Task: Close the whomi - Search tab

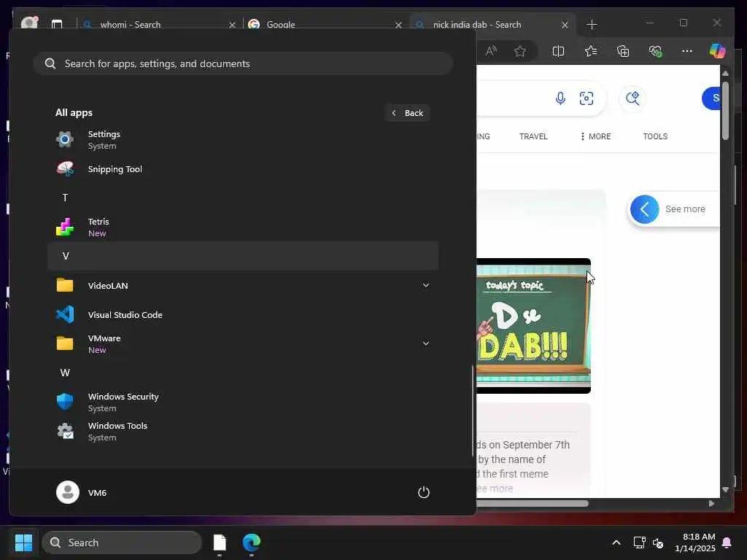Action: coord(232,25)
